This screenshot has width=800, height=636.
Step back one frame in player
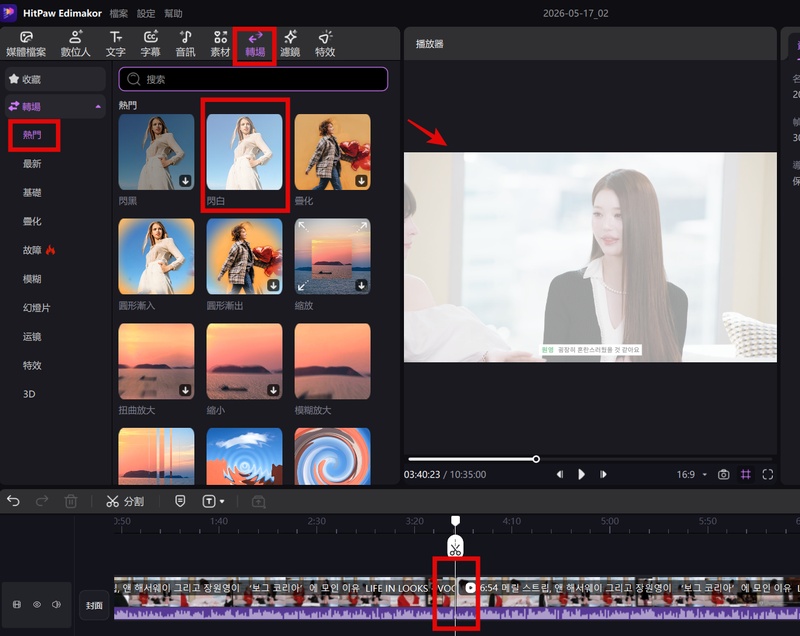[560, 474]
